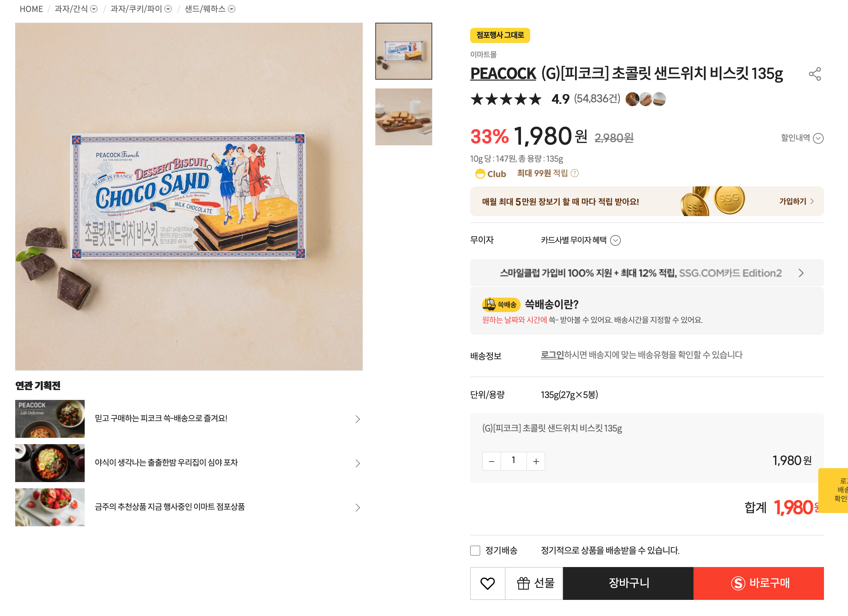This screenshot has width=848, height=616.
Task: Expand the 할인내역 discount details
Action: (x=802, y=138)
